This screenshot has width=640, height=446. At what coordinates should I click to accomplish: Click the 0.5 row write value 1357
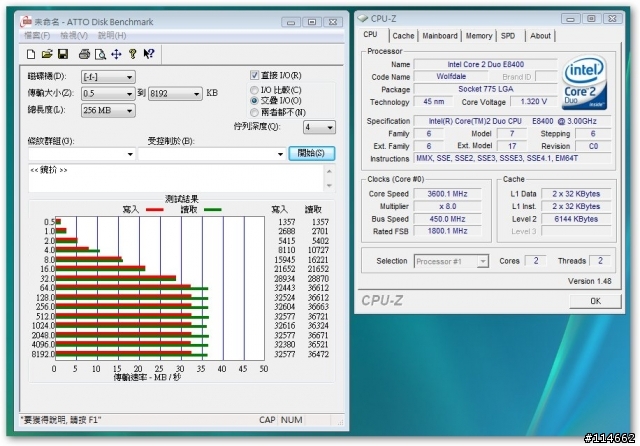click(287, 222)
